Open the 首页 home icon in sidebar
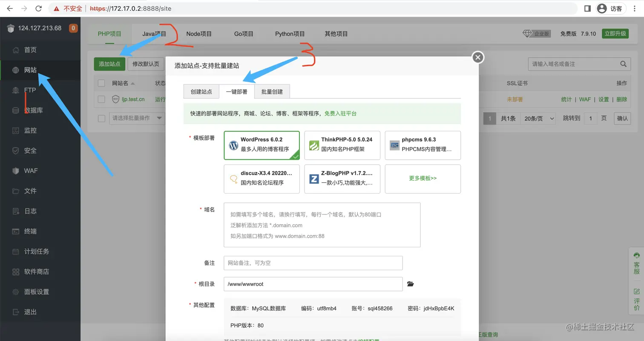This screenshot has width=644, height=341. pyautogui.click(x=16, y=50)
